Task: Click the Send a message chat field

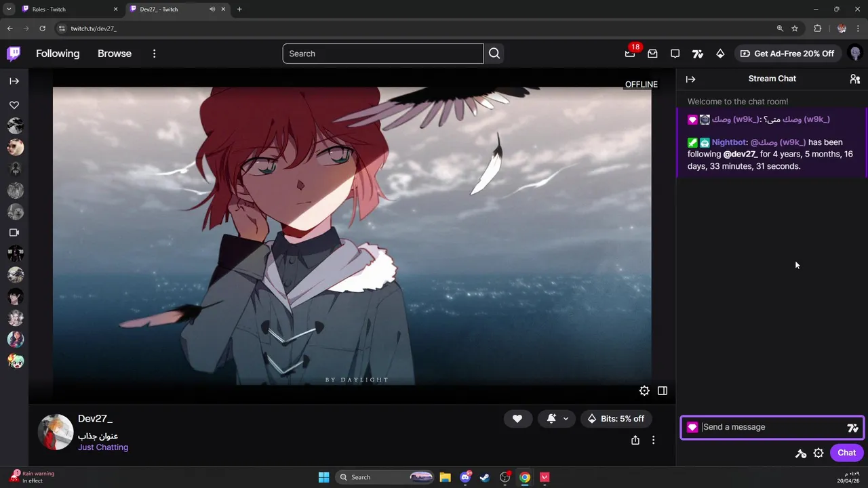Action: click(772, 427)
